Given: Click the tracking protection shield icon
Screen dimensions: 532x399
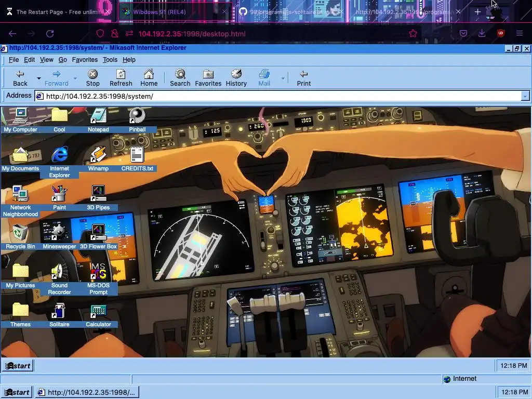Looking at the screenshot, I should tap(100, 33).
